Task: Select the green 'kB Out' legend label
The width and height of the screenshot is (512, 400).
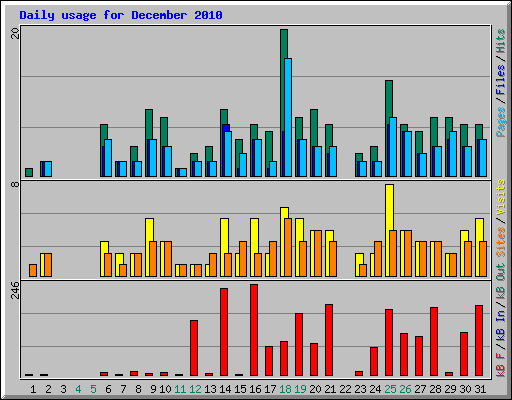Action: coord(500,282)
